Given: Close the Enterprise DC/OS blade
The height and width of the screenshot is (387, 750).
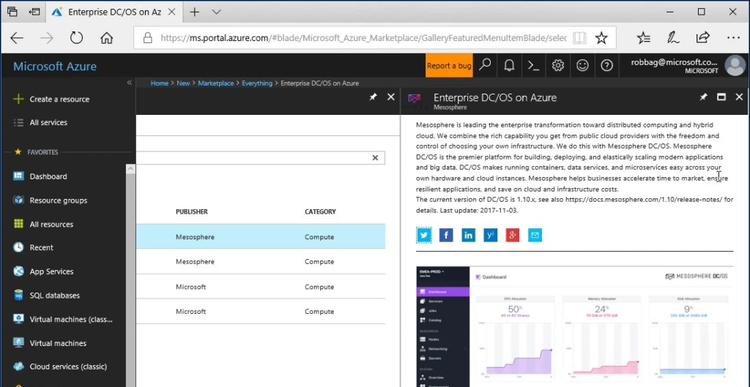Looking at the screenshot, I should tap(739, 97).
